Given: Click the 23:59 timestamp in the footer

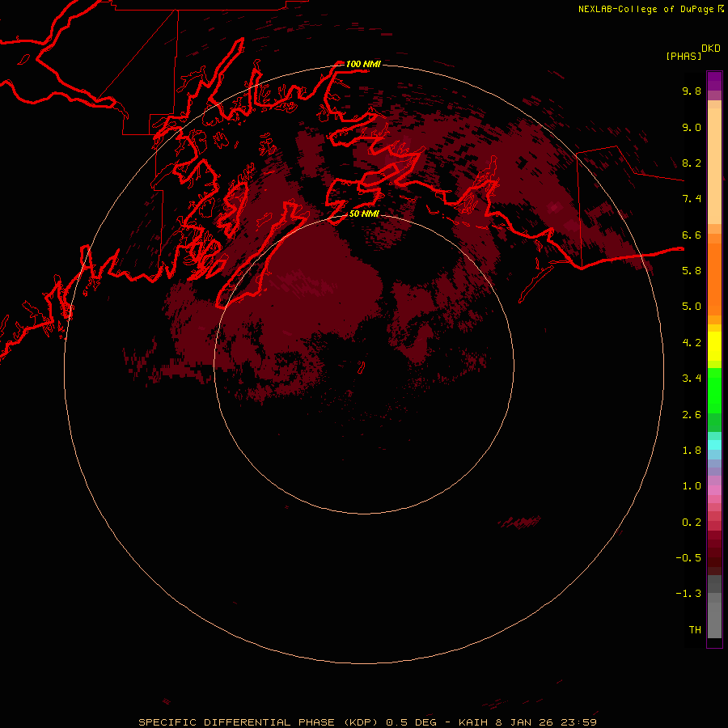Looking at the screenshot, I should 578,722.
